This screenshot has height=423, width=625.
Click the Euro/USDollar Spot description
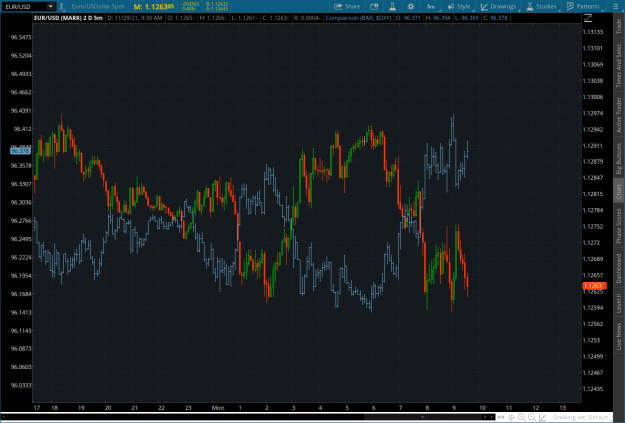coord(98,6)
